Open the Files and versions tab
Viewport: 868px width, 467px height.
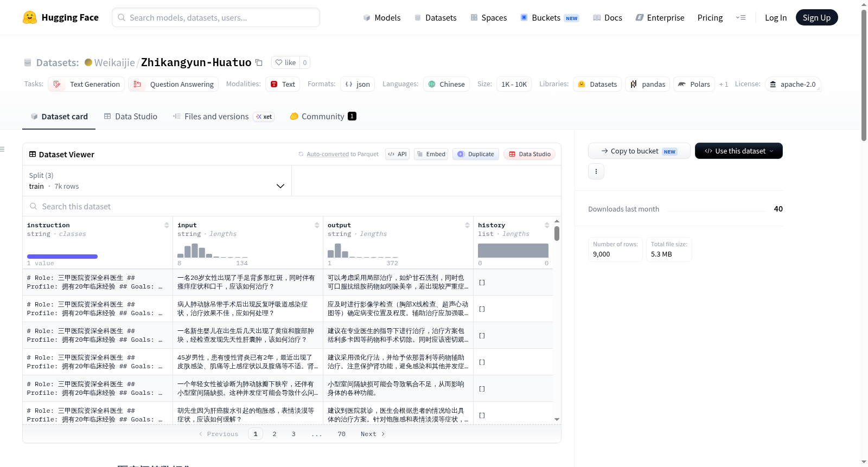pos(224,117)
